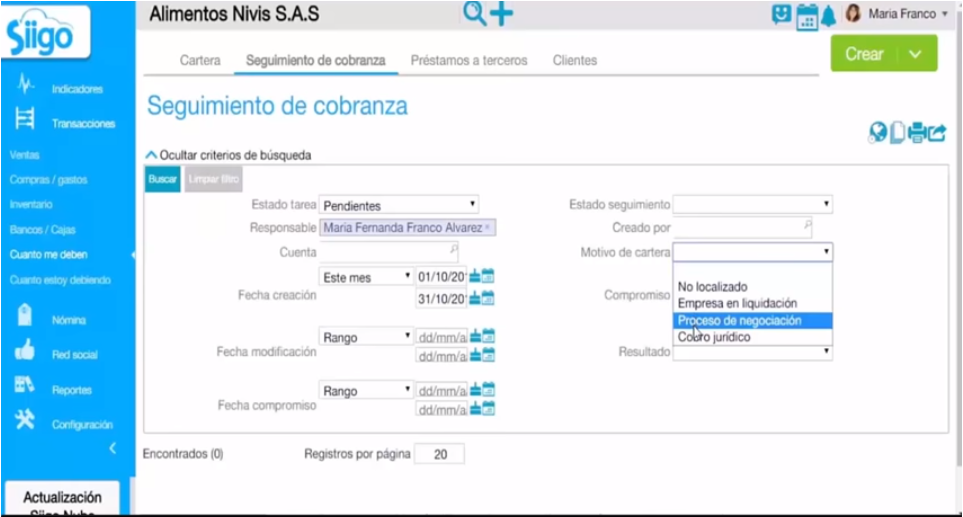
Task: Click the Cuenta search input field
Action: coord(389,252)
